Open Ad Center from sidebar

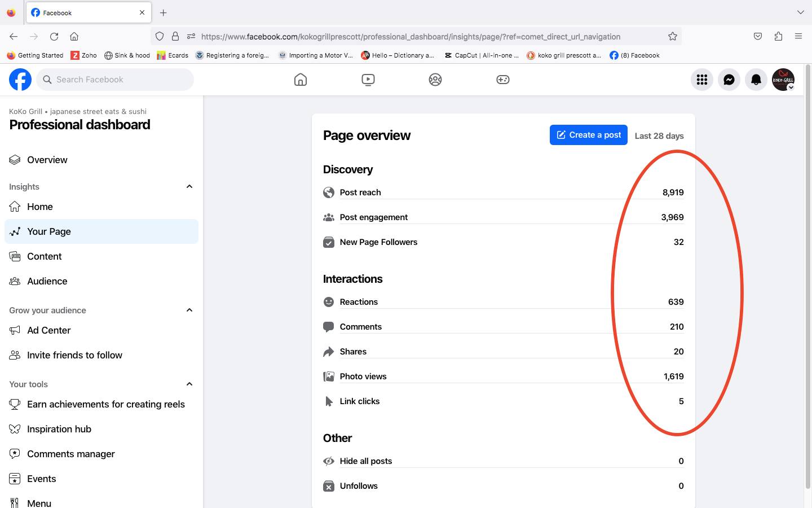coord(48,330)
